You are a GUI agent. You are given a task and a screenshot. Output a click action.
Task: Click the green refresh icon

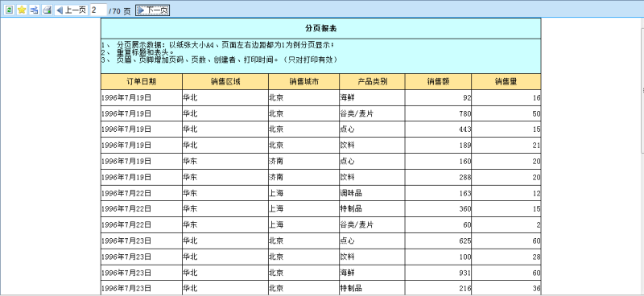pos(9,10)
